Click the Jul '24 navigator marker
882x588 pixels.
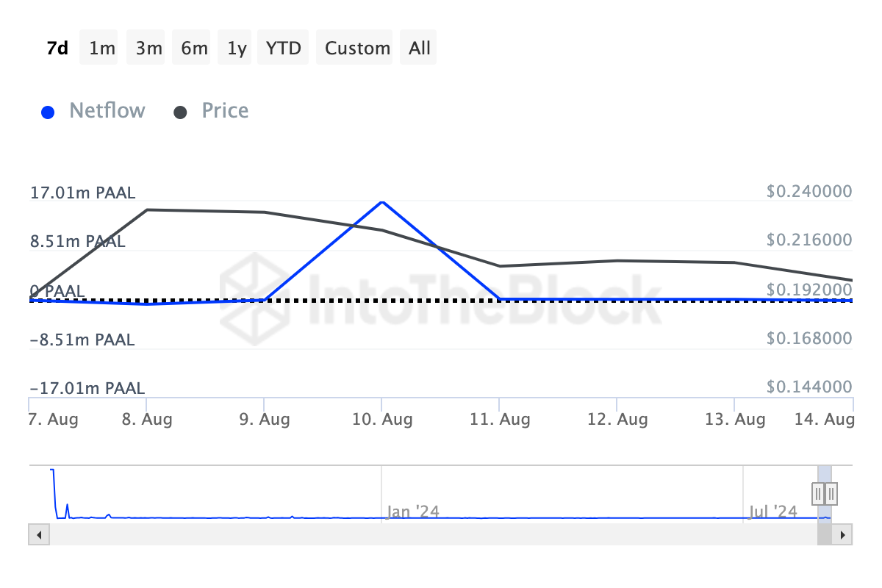(x=772, y=511)
